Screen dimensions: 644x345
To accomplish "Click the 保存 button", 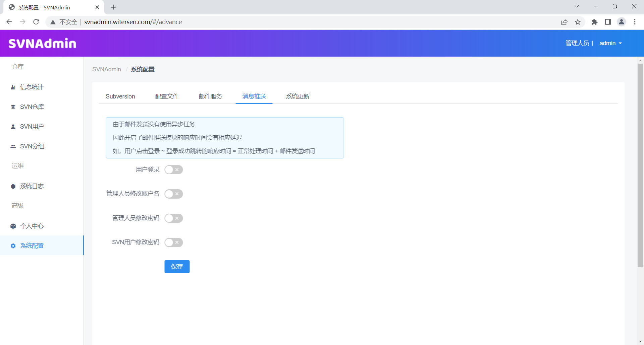I will (177, 267).
